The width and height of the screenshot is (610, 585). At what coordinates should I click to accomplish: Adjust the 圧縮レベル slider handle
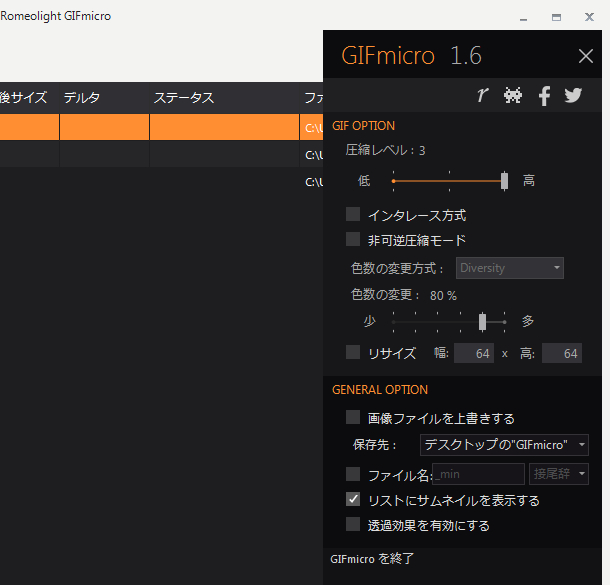(504, 181)
